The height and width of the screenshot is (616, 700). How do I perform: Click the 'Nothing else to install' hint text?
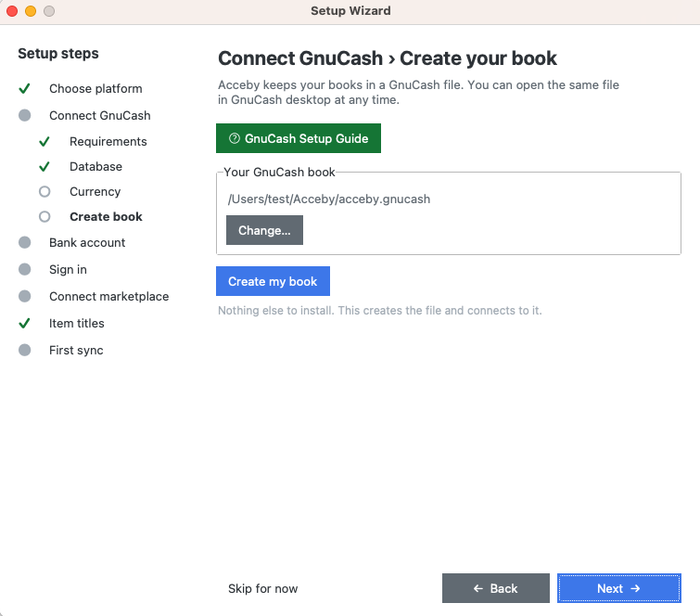[380, 310]
